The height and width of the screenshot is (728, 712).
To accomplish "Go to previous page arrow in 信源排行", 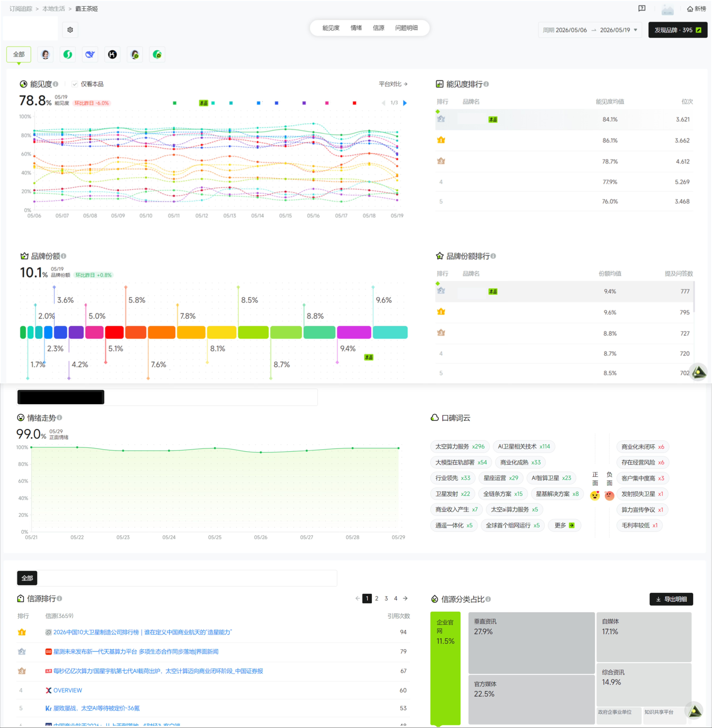I will pyautogui.click(x=358, y=599).
